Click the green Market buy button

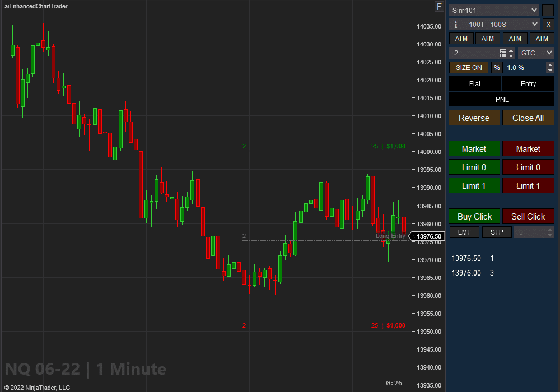[x=474, y=148]
